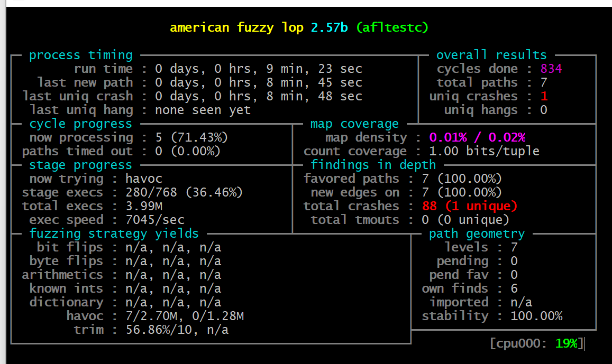Select the red "88 (1 unique)" value

[x=470, y=206]
